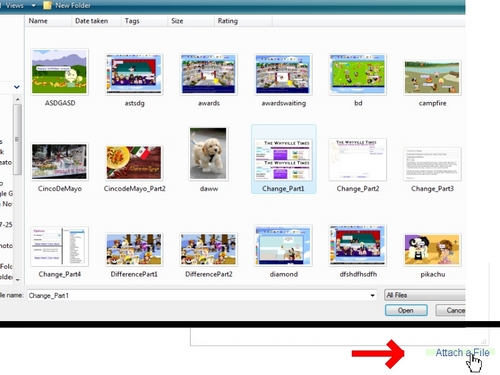This screenshot has width=500, height=375.
Task: Select the CincoDeMayo thumbnail
Action: pos(60,162)
